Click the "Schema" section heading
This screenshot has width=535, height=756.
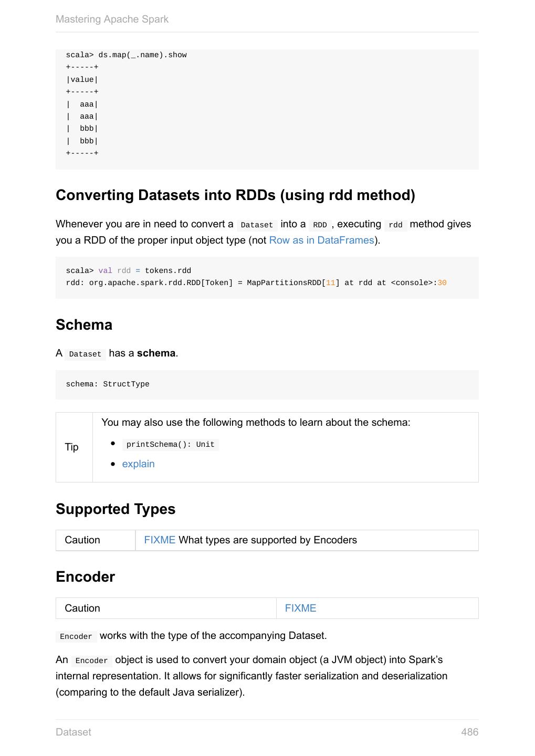tap(84, 325)
